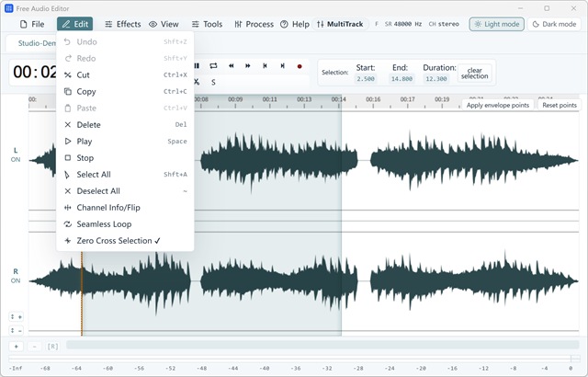Click the View menu eye icon
588x377 pixels.
153,25
